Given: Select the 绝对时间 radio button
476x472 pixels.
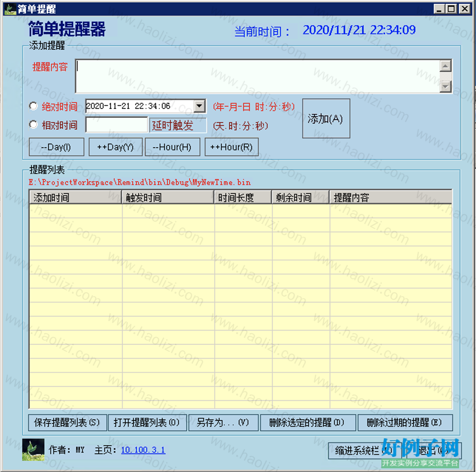Looking at the screenshot, I should [34, 107].
